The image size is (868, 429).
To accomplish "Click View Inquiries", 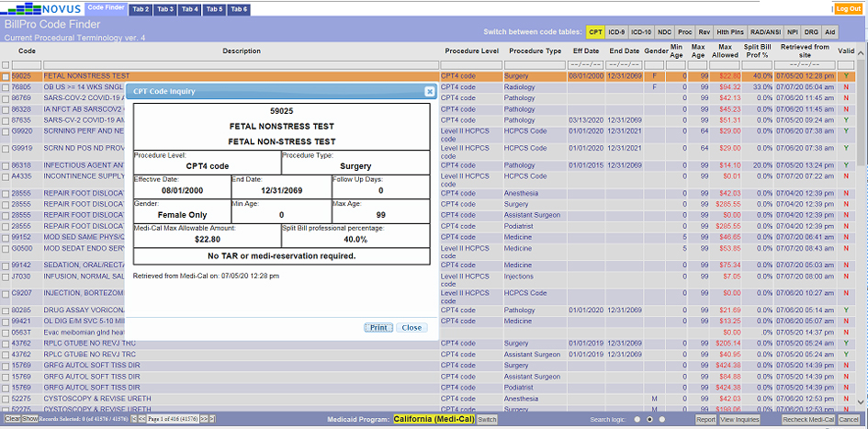I will (x=739, y=420).
